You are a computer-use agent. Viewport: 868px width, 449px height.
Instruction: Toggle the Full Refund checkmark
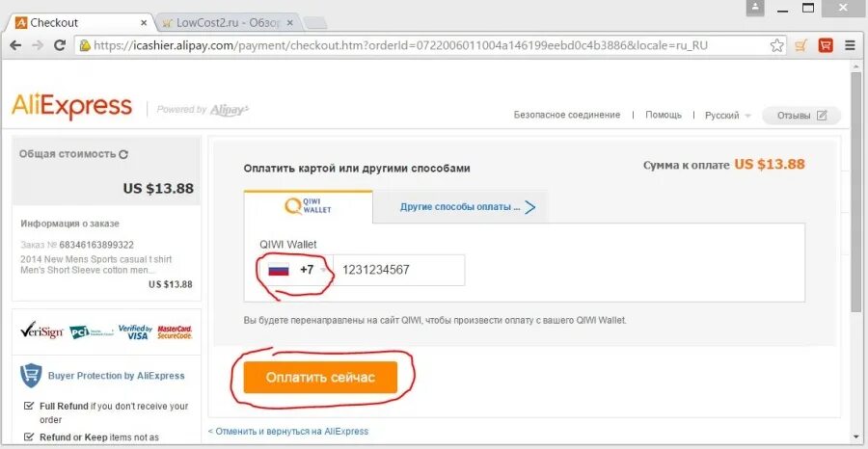point(30,407)
